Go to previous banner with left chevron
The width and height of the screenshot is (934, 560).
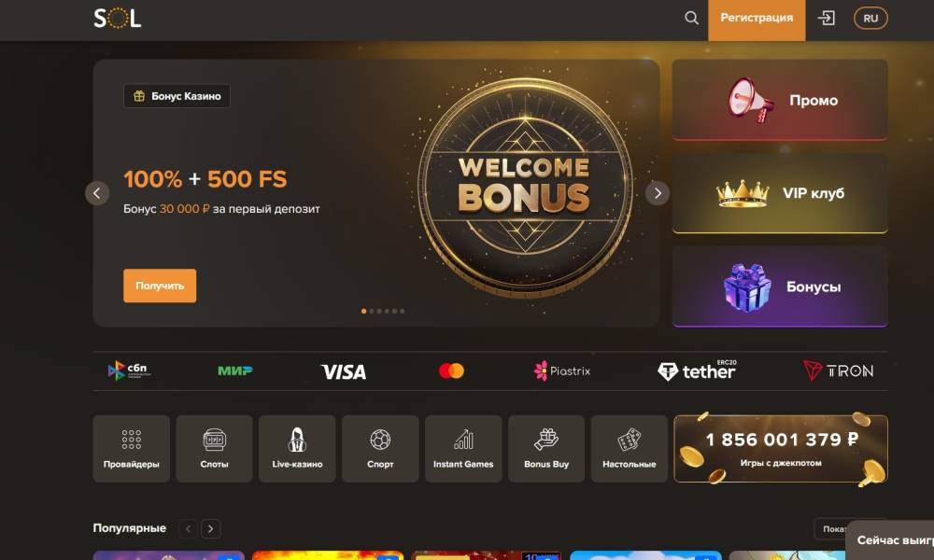(x=96, y=193)
